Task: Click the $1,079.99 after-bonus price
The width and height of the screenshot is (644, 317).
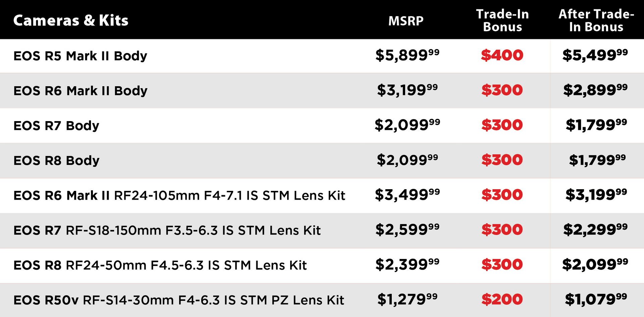Action: (596, 299)
